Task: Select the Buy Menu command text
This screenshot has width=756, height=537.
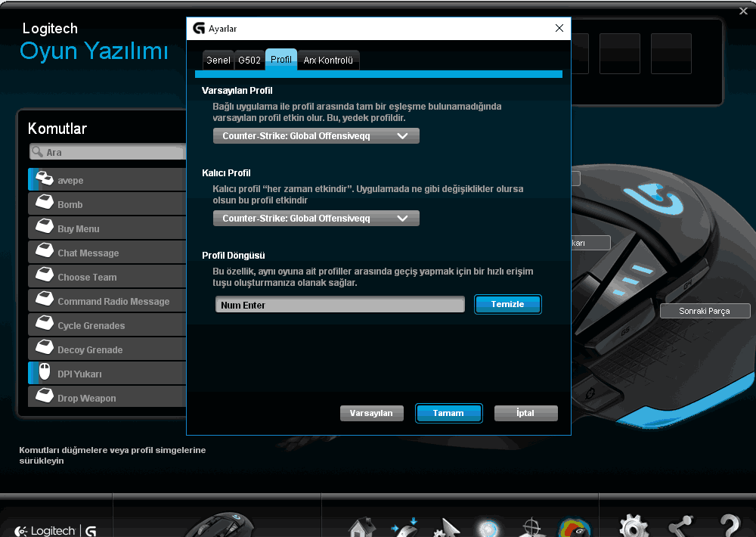Action: click(x=79, y=229)
